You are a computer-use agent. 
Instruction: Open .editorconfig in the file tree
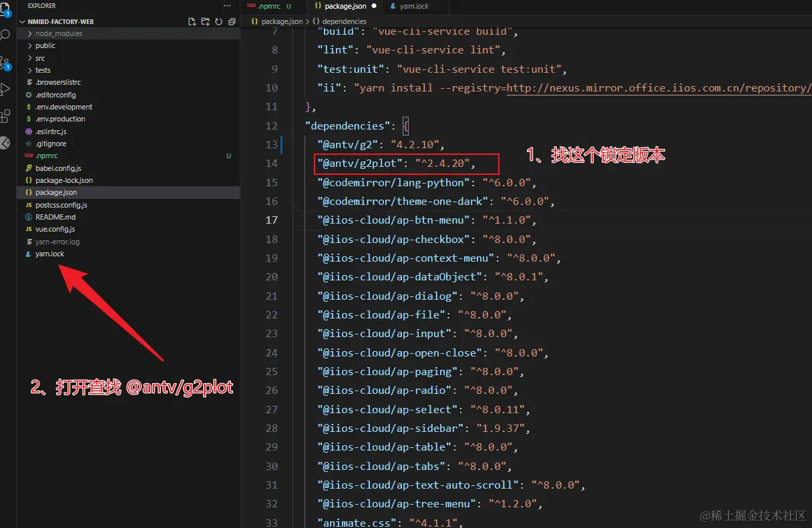pos(128,95)
